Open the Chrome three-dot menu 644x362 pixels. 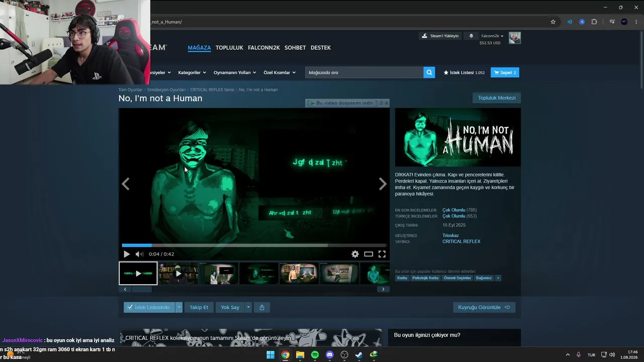tap(636, 22)
